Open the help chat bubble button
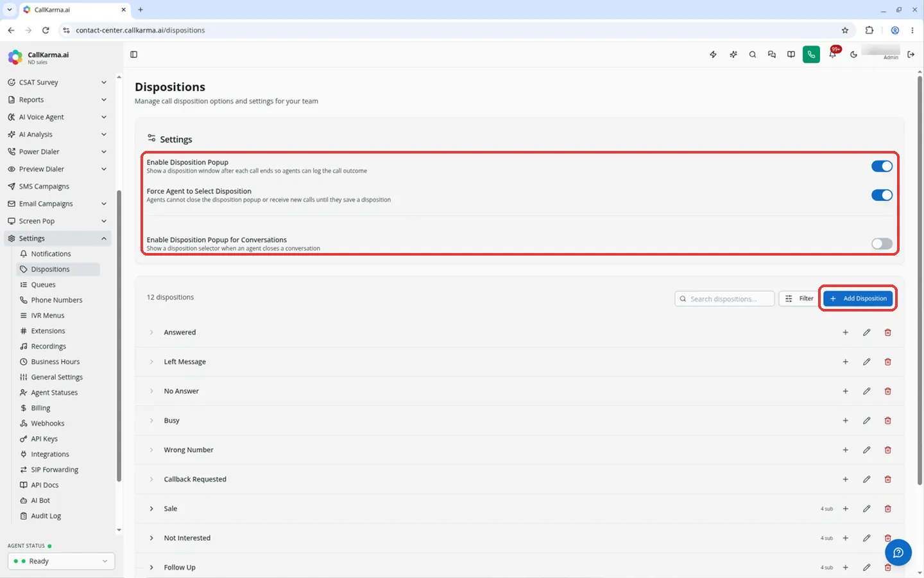Image resolution: width=924 pixels, height=578 pixels. (898, 552)
